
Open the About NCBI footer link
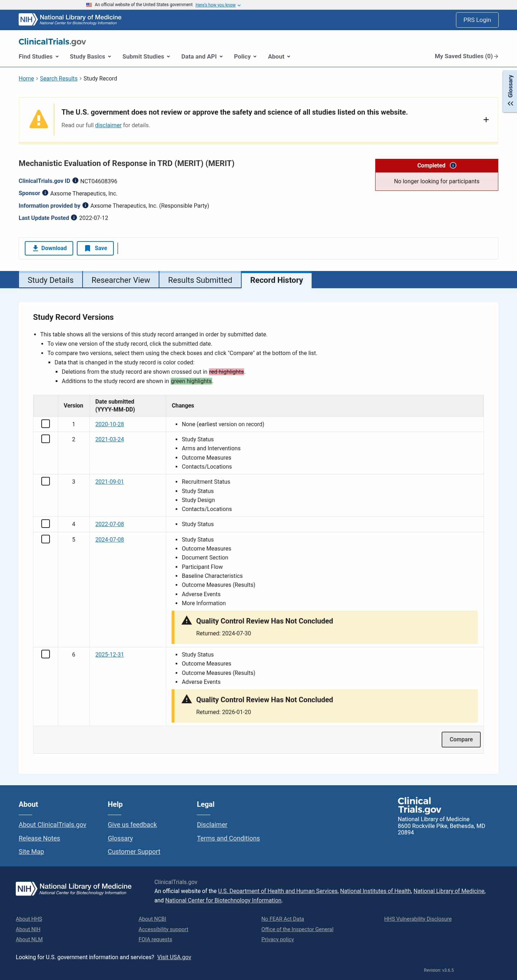[152, 919]
